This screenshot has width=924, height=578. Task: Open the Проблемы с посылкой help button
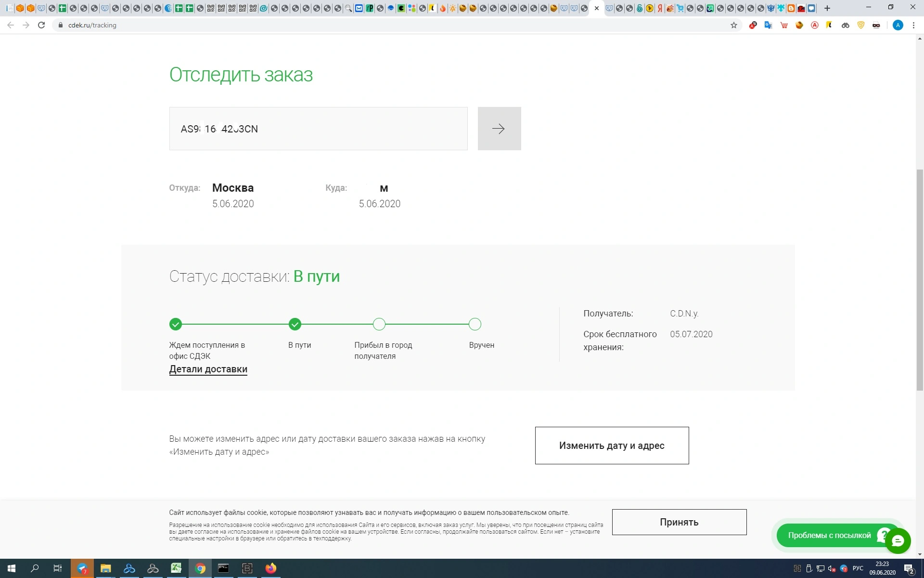829,536
